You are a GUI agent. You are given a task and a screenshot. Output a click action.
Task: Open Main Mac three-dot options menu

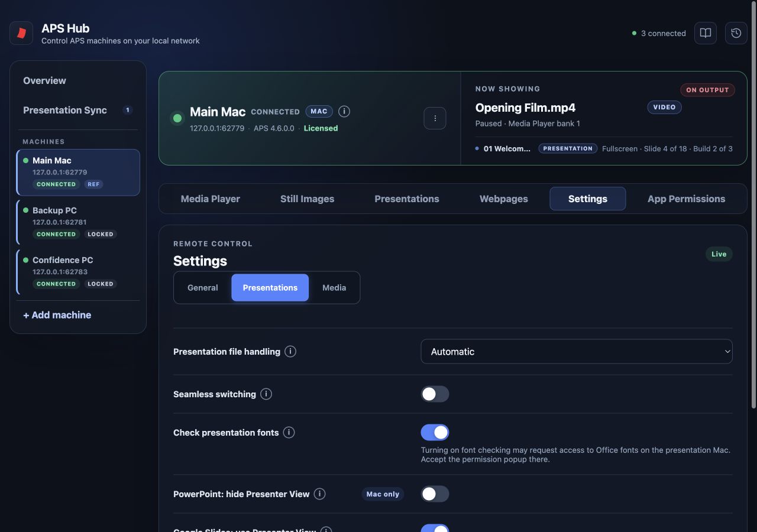click(435, 118)
